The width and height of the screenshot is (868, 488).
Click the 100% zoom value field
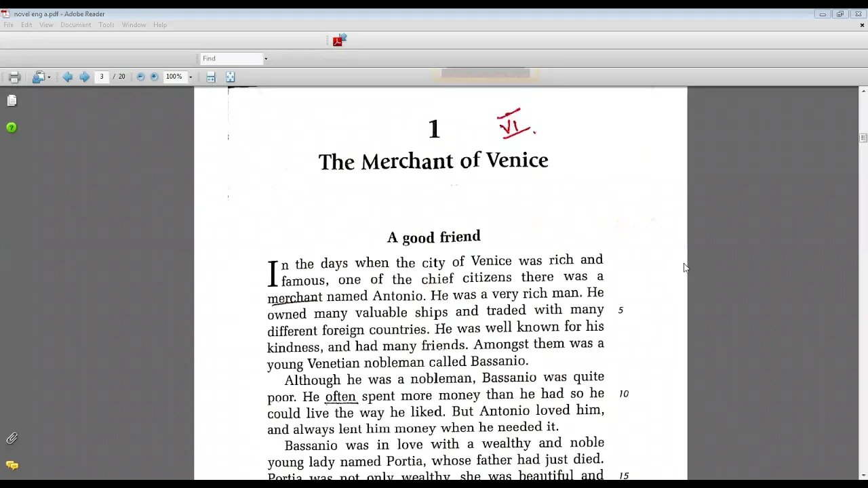click(x=175, y=77)
